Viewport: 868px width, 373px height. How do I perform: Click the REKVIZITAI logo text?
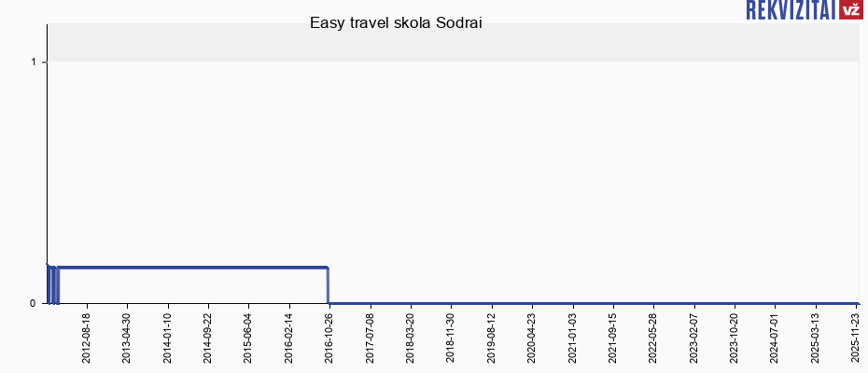(791, 10)
